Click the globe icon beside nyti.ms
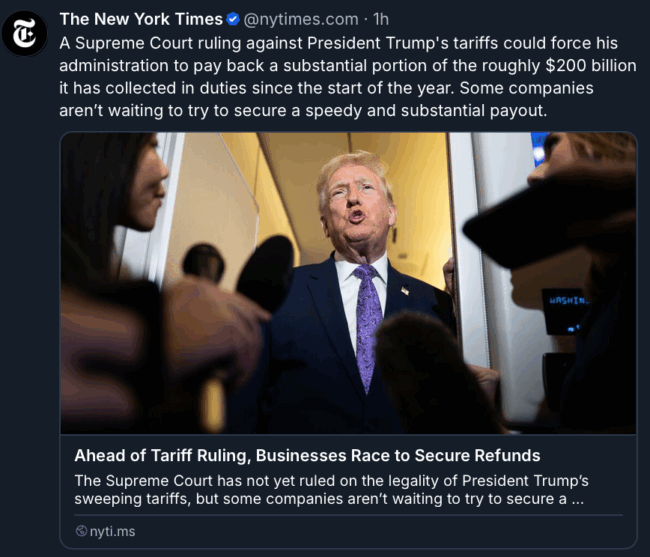The width and height of the screenshot is (650, 557). [x=81, y=531]
